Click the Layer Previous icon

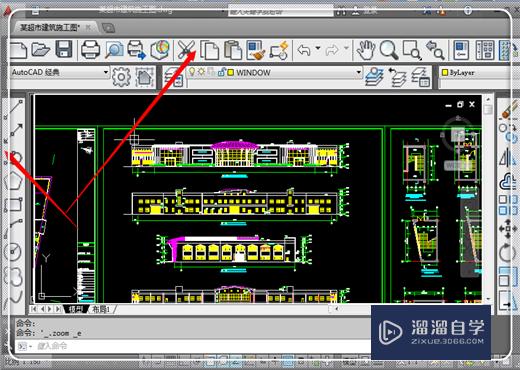tap(398, 77)
